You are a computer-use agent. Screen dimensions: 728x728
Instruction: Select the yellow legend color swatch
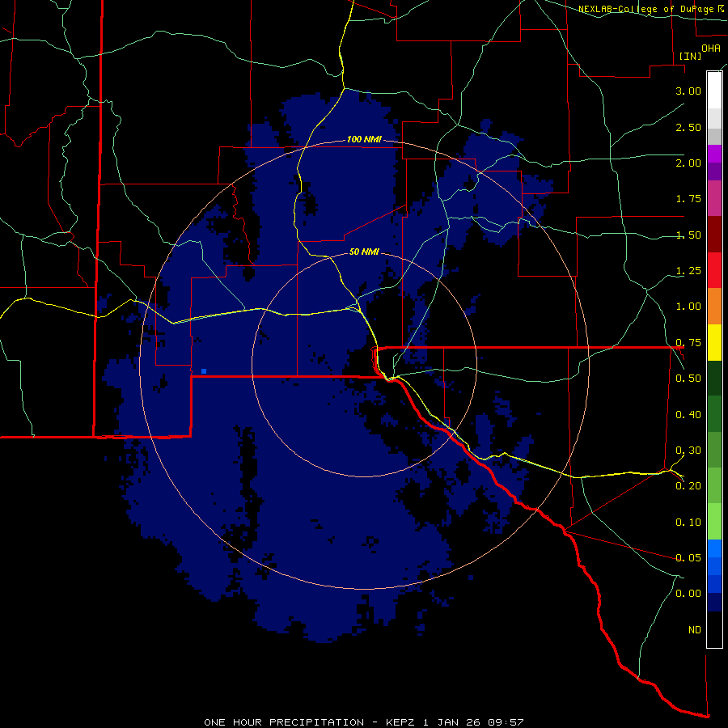pyautogui.click(x=714, y=342)
